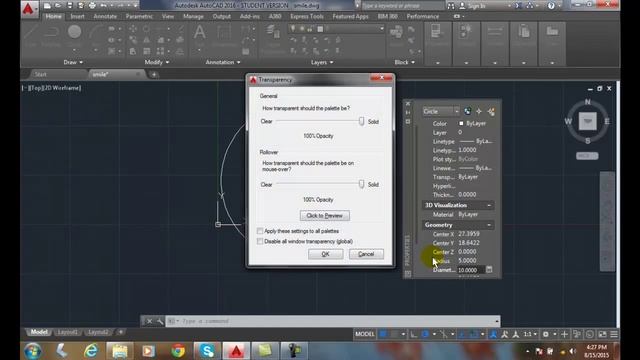Viewport: 640px width, 360px height.
Task: Open the Insert ribbon tab
Action: coord(77,16)
